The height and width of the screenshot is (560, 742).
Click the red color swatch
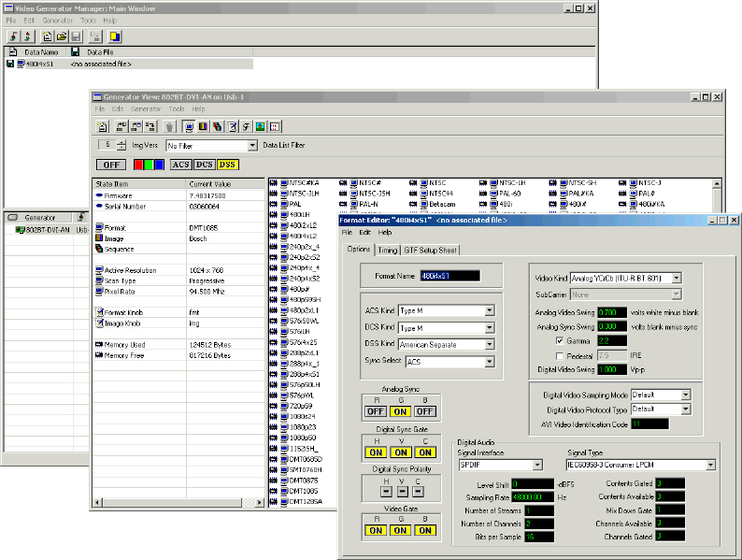click(136, 165)
